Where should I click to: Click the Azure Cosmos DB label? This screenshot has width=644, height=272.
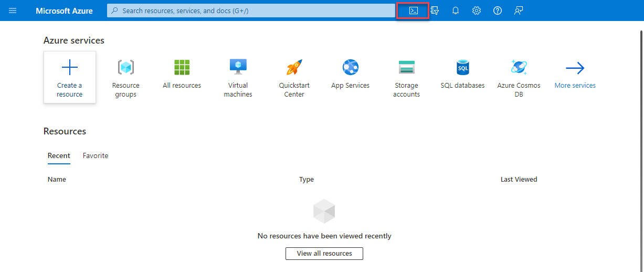click(519, 90)
